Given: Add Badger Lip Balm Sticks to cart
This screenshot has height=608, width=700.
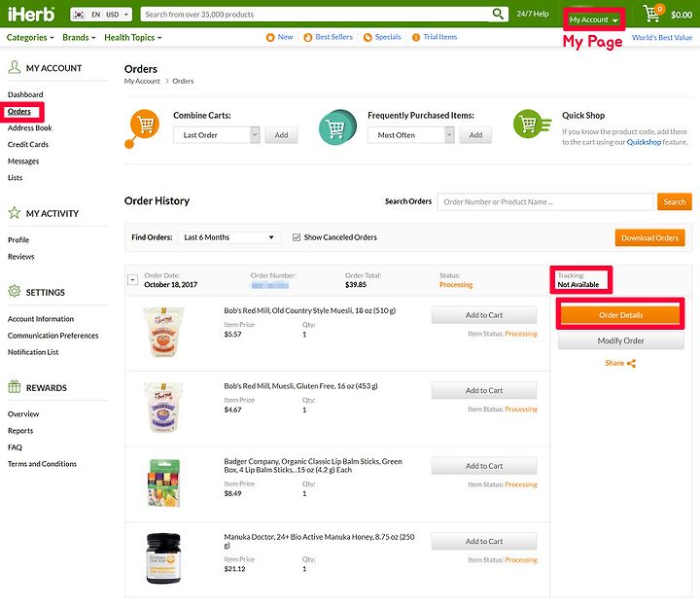Looking at the screenshot, I should [484, 466].
